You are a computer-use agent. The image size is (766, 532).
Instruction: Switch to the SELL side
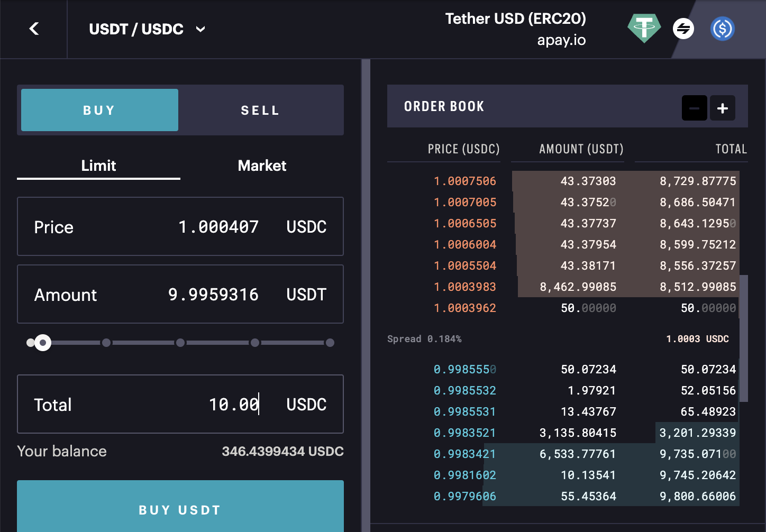(x=260, y=110)
